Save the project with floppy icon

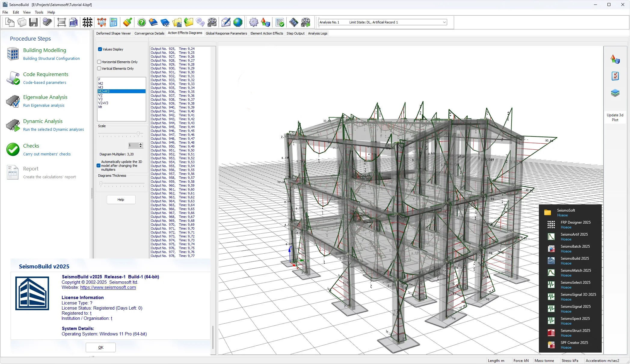(33, 22)
